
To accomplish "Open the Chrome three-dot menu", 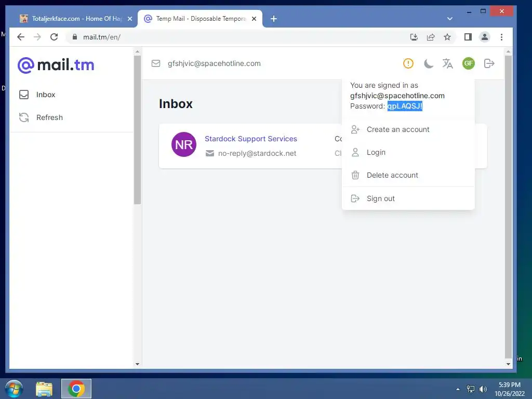I will [501, 37].
